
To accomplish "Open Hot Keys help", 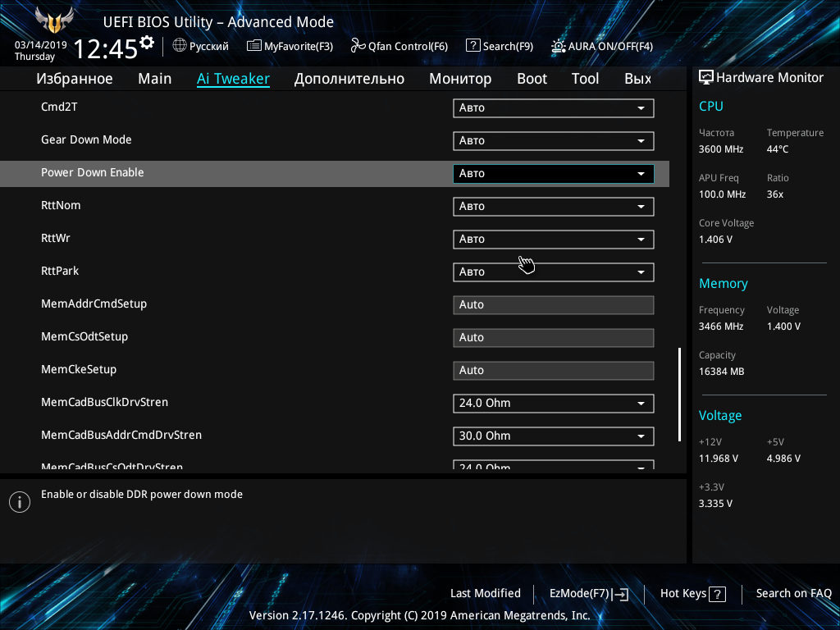I will click(x=693, y=594).
